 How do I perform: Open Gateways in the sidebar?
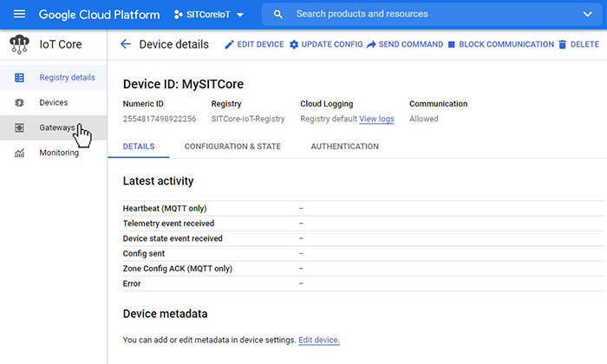click(54, 127)
